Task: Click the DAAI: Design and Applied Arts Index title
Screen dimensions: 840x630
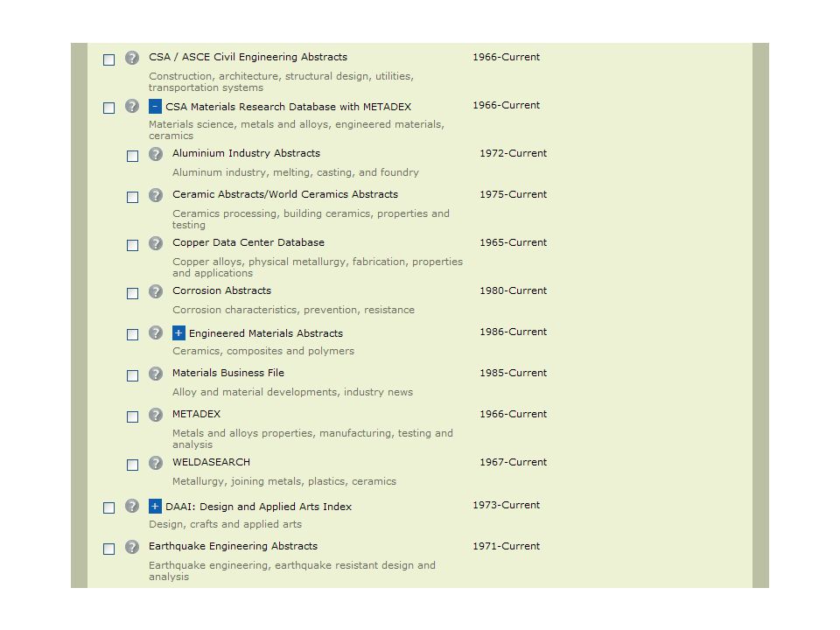Action: click(x=258, y=507)
